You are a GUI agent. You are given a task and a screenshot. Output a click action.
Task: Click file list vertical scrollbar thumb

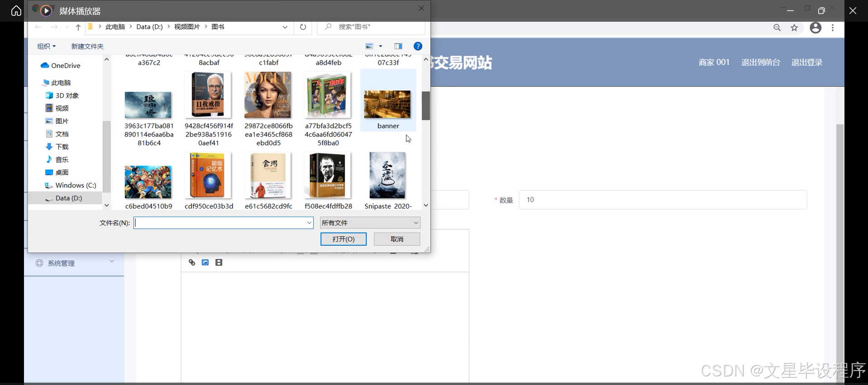pos(426,106)
